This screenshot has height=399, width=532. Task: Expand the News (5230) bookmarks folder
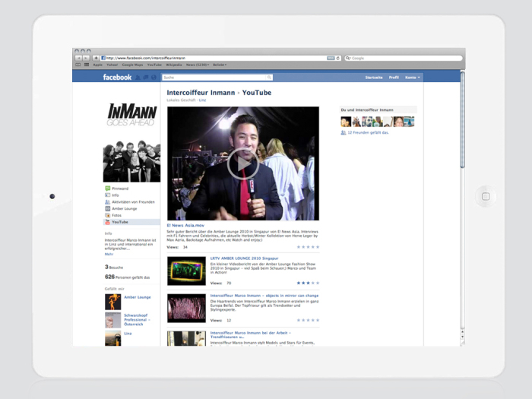click(198, 65)
